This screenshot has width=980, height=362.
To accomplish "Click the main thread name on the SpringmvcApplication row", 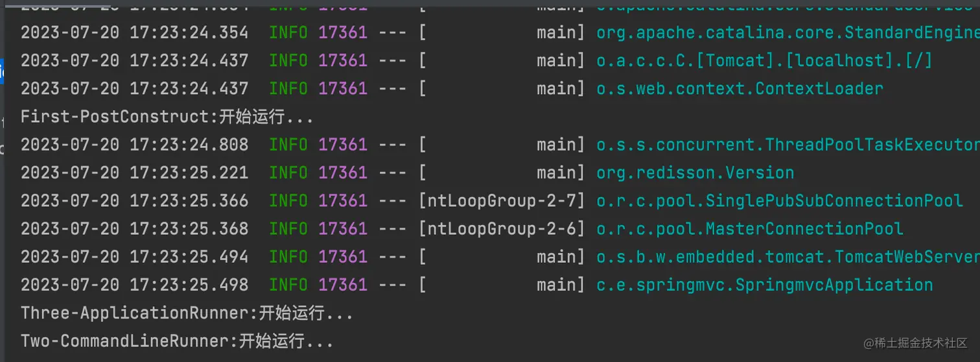I will pyautogui.click(x=556, y=285).
